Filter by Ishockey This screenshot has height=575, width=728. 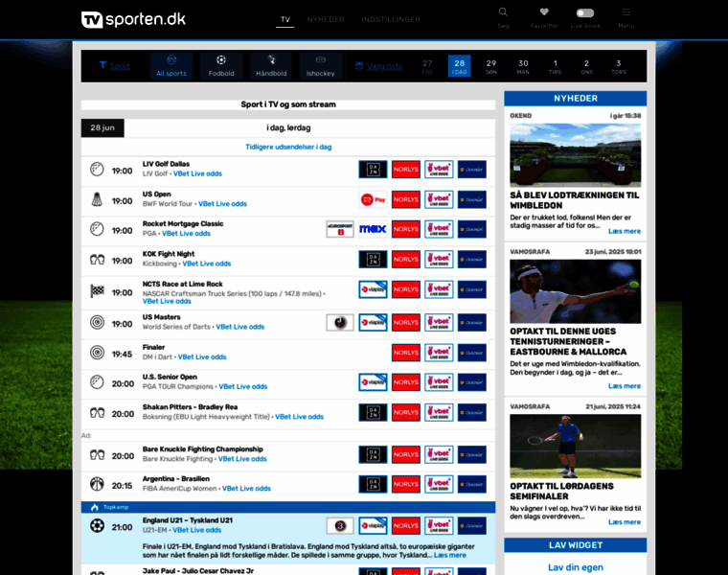320,66
